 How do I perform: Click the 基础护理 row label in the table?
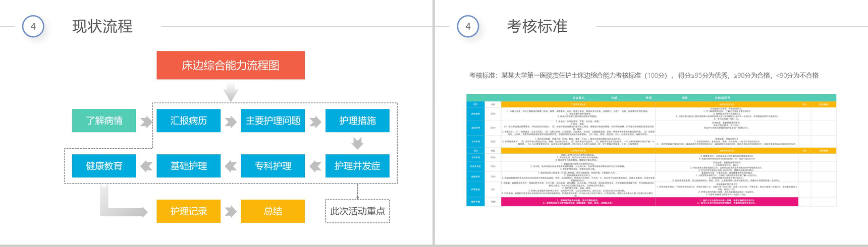tap(475, 128)
